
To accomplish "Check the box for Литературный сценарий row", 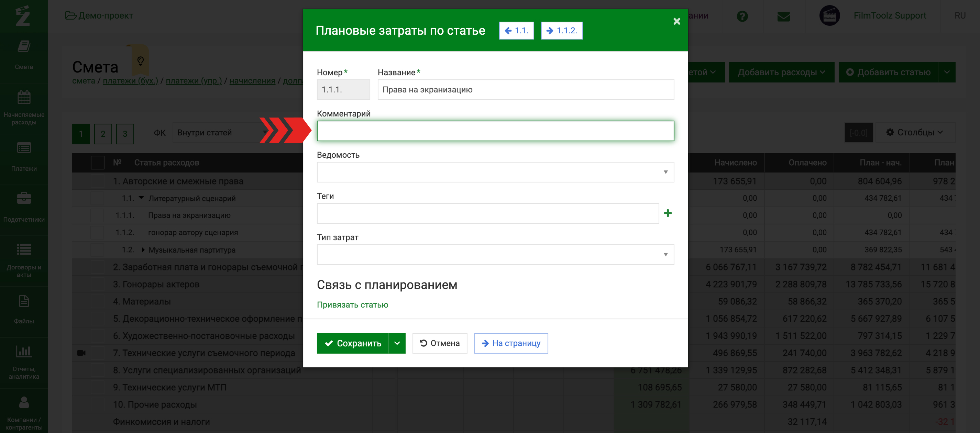I will coord(97,198).
